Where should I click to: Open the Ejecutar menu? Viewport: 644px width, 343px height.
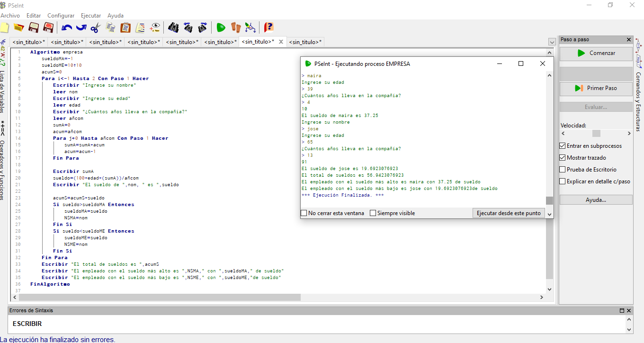(x=91, y=16)
